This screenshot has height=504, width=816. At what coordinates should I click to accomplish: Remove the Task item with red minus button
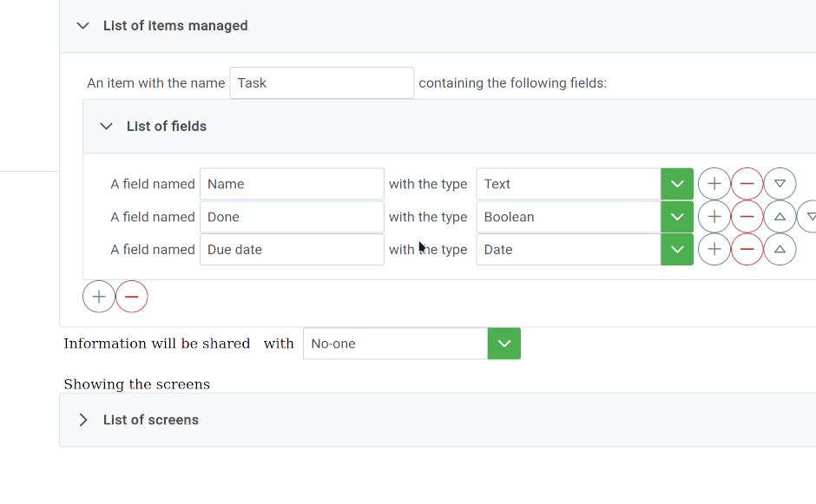(132, 297)
